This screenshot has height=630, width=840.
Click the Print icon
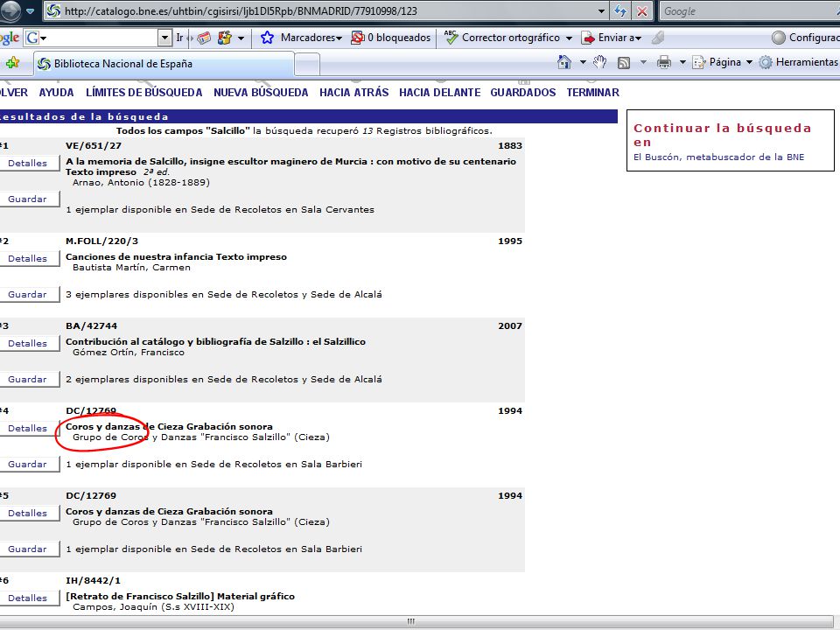[664, 62]
